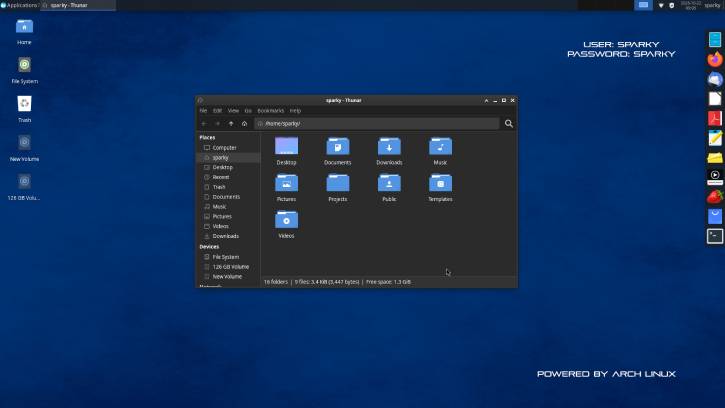Viewport: 725px width, 408px height.
Task: Select Downloads in the Places sidebar
Action: (226, 236)
